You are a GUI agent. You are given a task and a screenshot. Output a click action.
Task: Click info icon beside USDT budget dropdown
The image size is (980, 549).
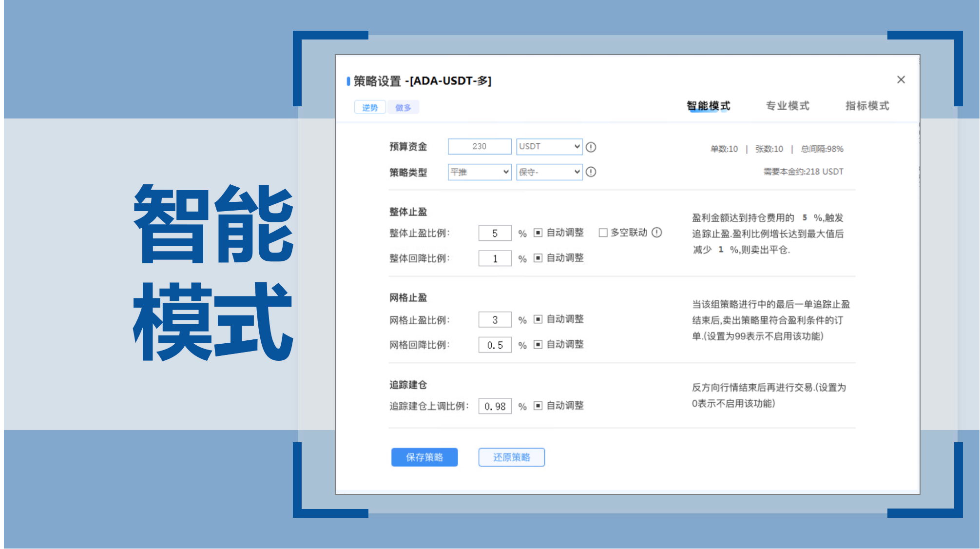(591, 147)
